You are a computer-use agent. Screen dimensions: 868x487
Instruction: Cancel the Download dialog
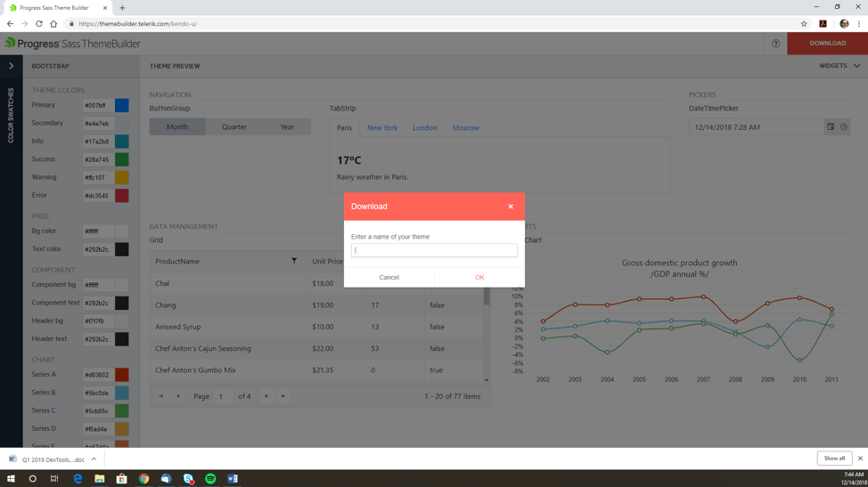[x=389, y=278]
